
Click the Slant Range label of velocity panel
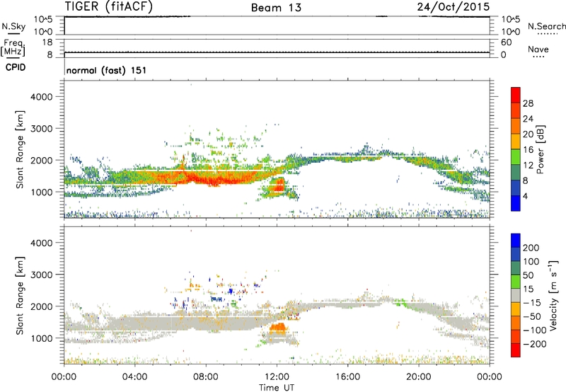pos(20,295)
